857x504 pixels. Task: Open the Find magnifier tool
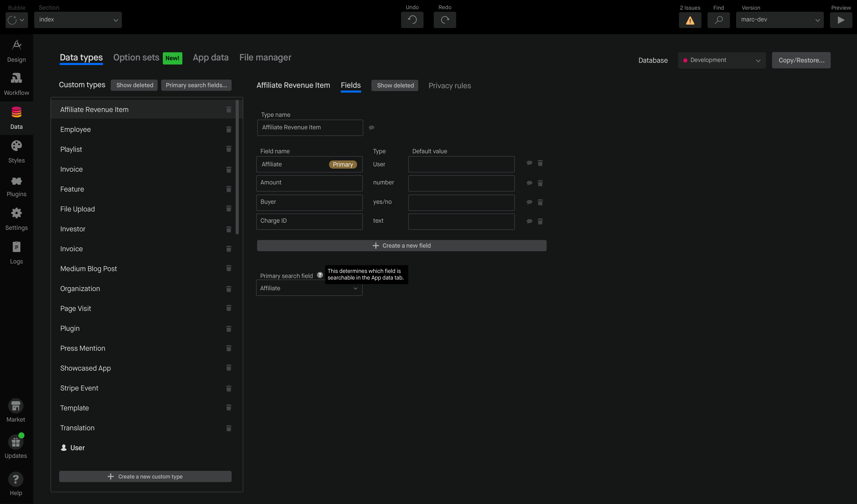[718, 20]
